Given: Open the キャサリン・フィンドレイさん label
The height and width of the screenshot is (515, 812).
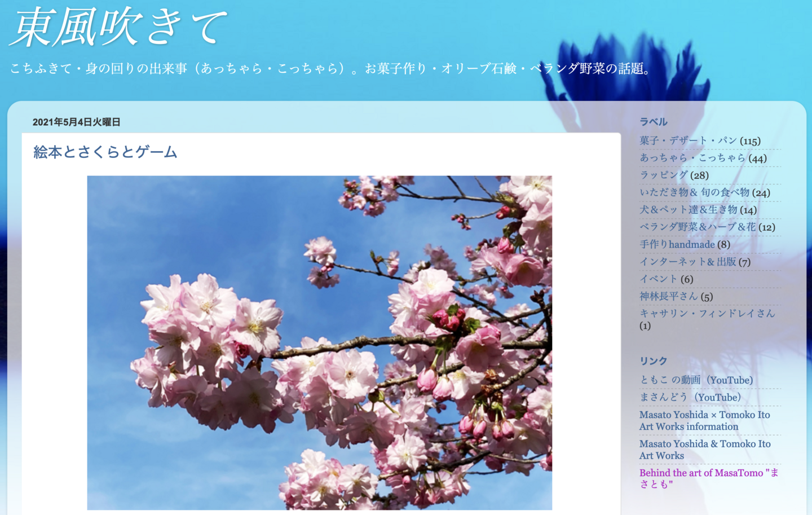Looking at the screenshot, I should [707, 314].
